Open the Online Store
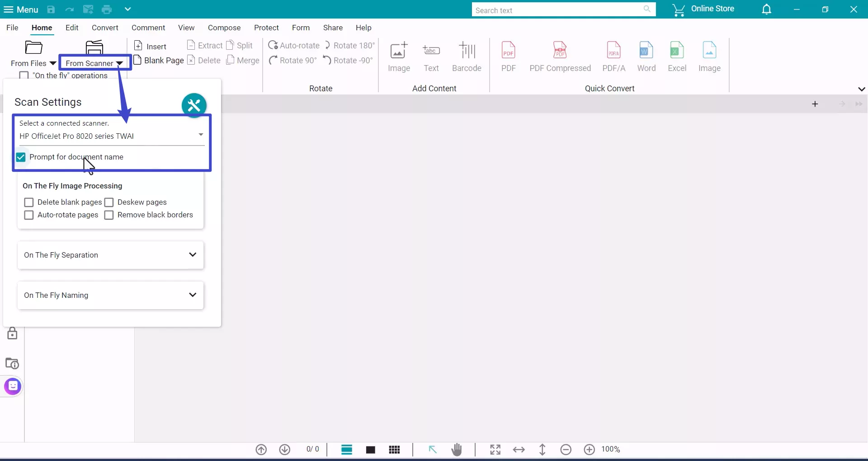This screenshot has width=868, height=461. pyautogui.click(x=704, y=9)
